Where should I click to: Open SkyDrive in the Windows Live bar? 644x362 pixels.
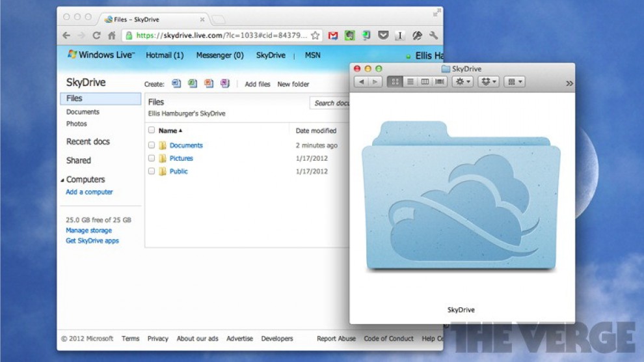point(271,55)
